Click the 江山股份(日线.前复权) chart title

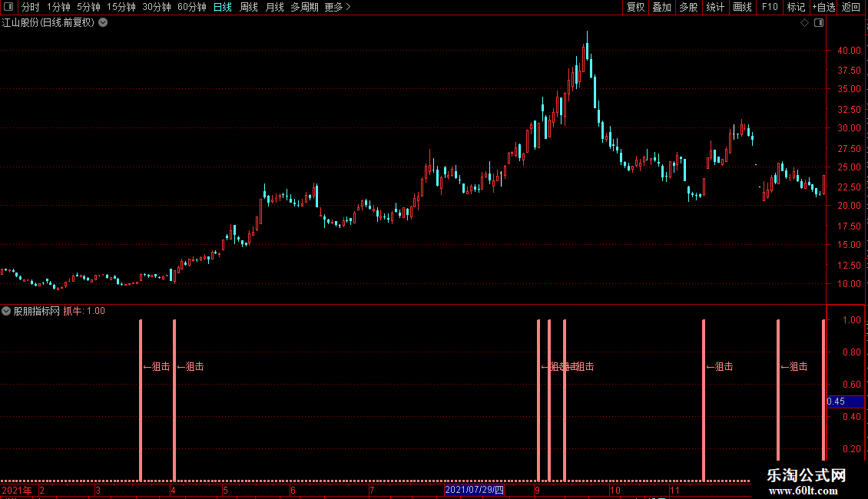point(48,23)
